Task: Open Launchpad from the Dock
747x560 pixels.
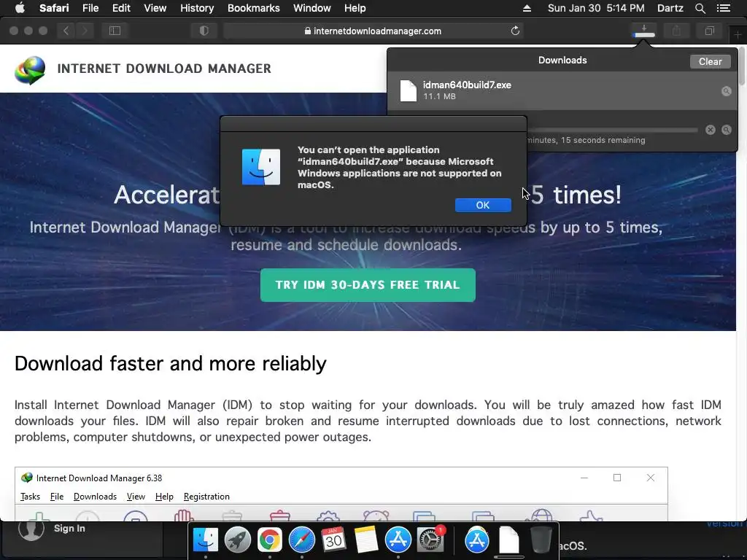Action: click(237, 540)
